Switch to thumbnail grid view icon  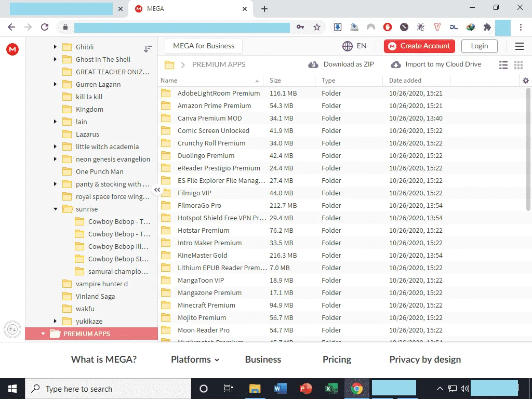click(518, 65)
